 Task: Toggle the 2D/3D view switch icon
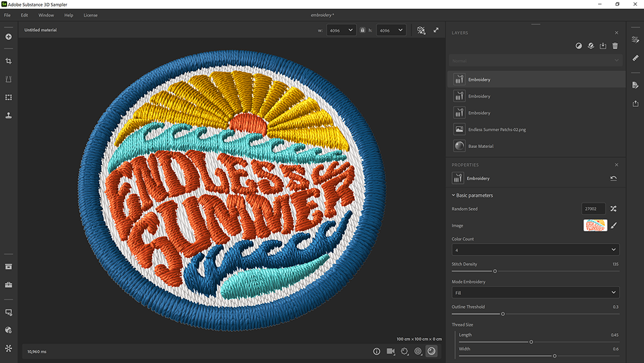(x=421, y=30)
